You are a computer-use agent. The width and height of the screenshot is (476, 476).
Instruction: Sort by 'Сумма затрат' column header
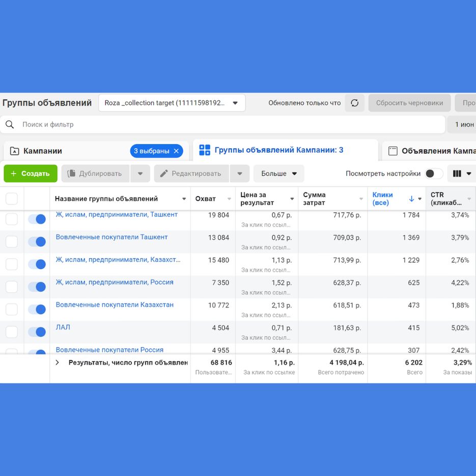(314, 199)
